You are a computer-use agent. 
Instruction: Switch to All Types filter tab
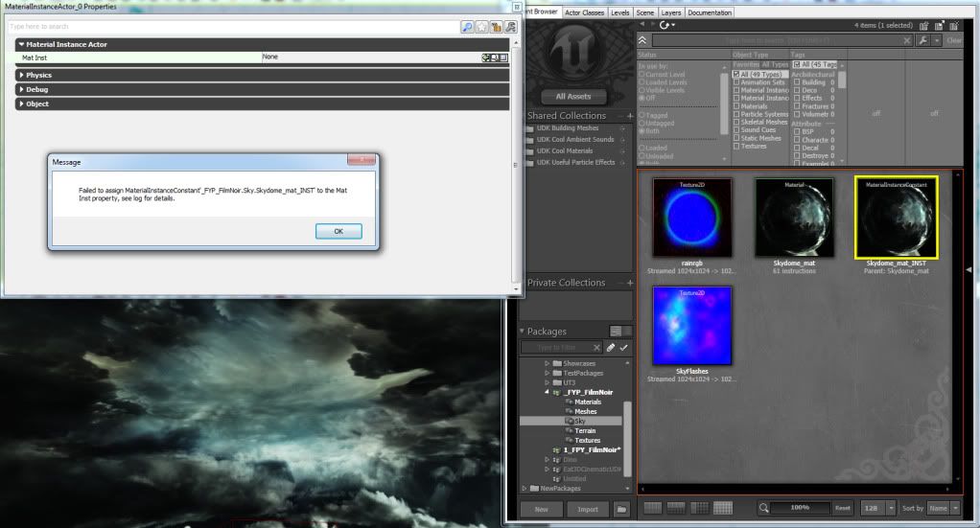tap(775, 64)
